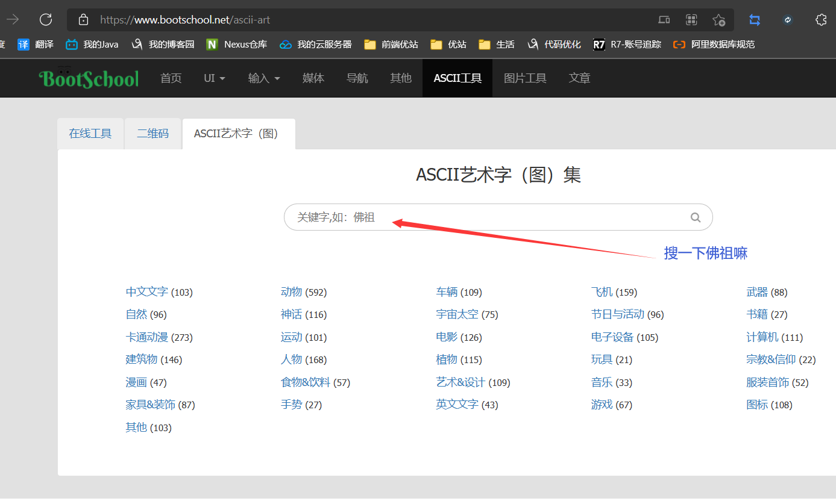This screenshot has height=504, width=836.
Task: Click the URL in the address bar
Action: click(185, 20)
